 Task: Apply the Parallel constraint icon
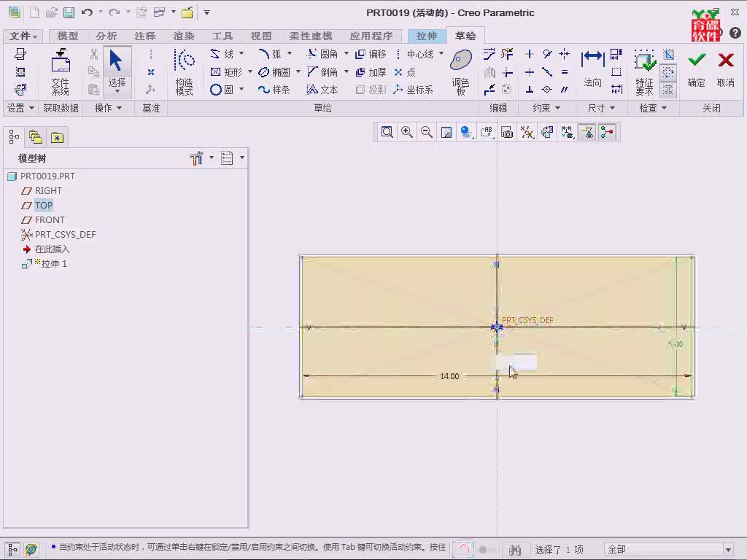point(565,90)
